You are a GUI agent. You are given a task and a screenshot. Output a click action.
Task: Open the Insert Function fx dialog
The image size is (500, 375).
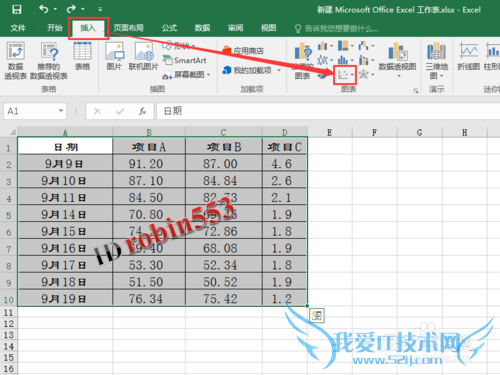143,111
